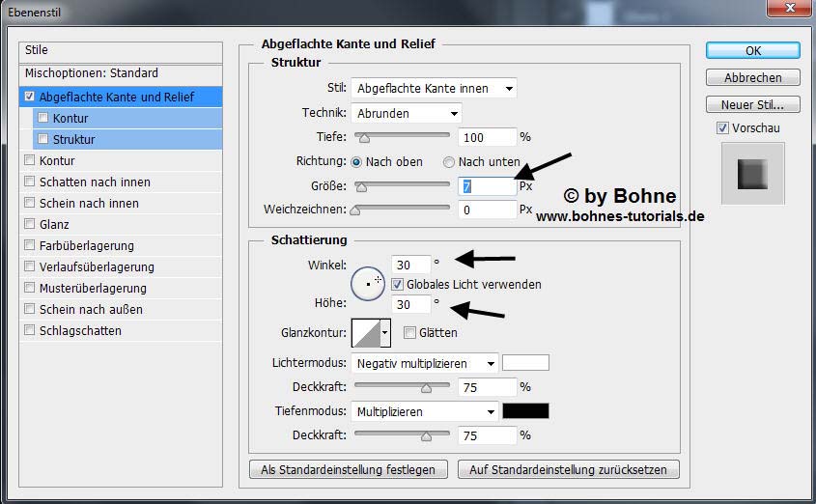Viewport: 816px width, 504px height.
Task: Expand the Glanzkontur contour picker arrow
Action: (385, 333)
